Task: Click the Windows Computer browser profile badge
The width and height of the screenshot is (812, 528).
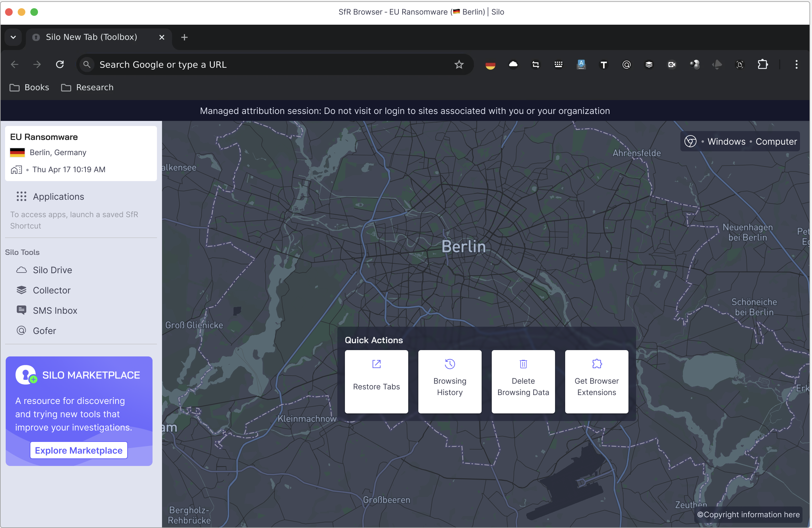Action: 740,141
